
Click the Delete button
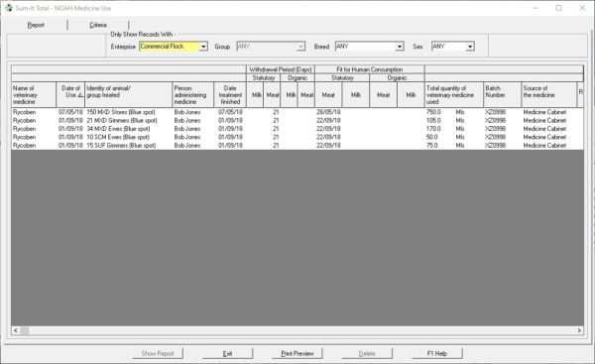point(367,353)
